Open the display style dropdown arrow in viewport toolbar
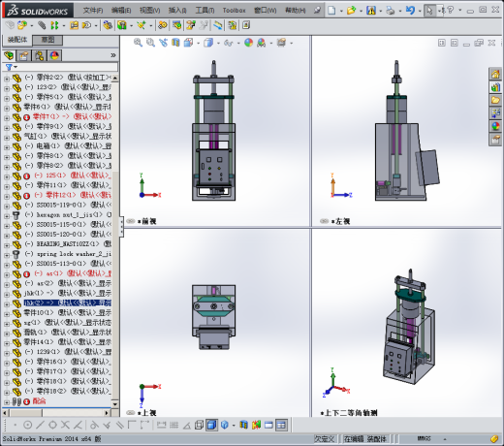This screenshot has width=504, height=446. tap(219, 43)
